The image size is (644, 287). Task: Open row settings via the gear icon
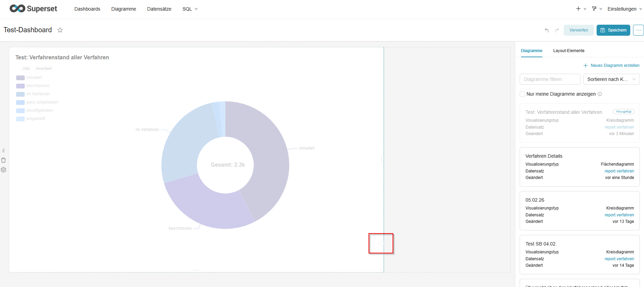point(3,170)
